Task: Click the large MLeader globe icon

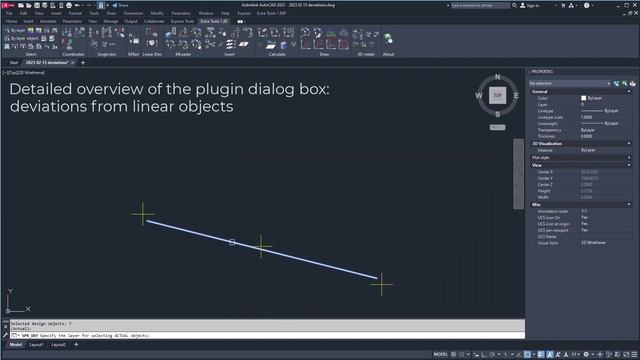Action: coord(171,33)
